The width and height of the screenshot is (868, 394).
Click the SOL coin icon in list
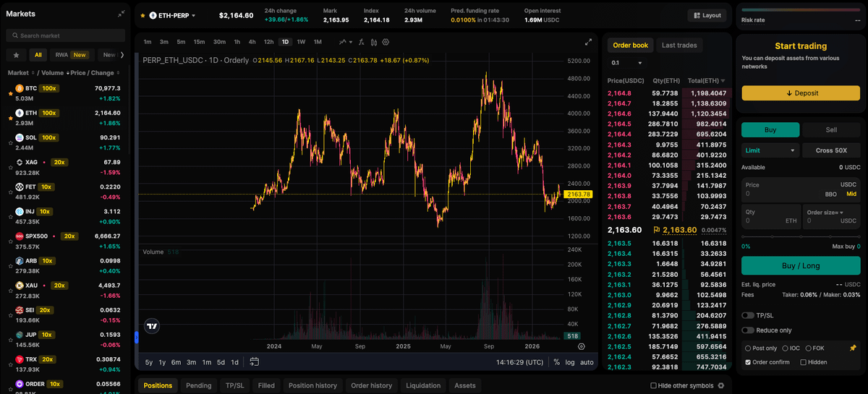[20, 137]
